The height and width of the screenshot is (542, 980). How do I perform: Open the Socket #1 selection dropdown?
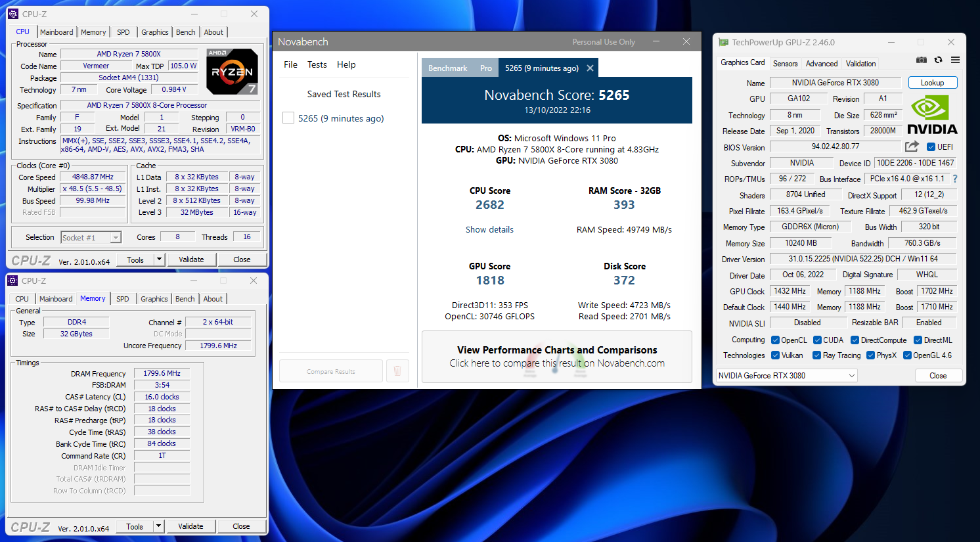(91, 238)
